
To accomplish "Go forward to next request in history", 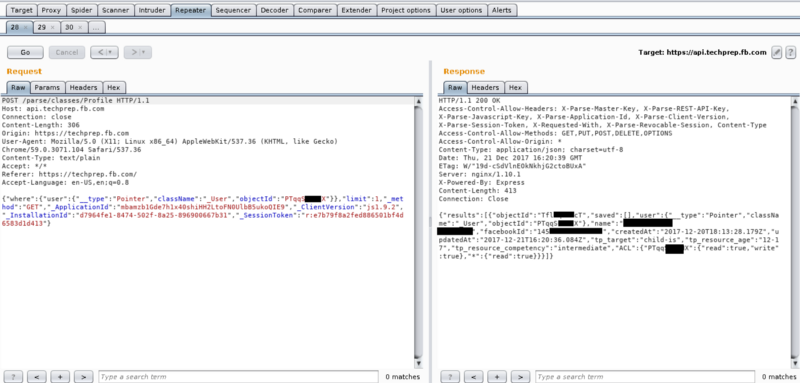I will click(133, 53).
